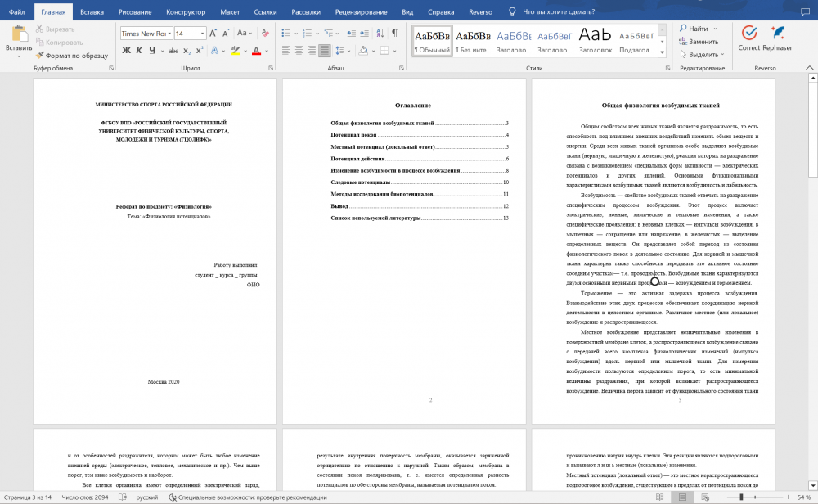Align text to the left
818x504 pixels.
(285, 51)
